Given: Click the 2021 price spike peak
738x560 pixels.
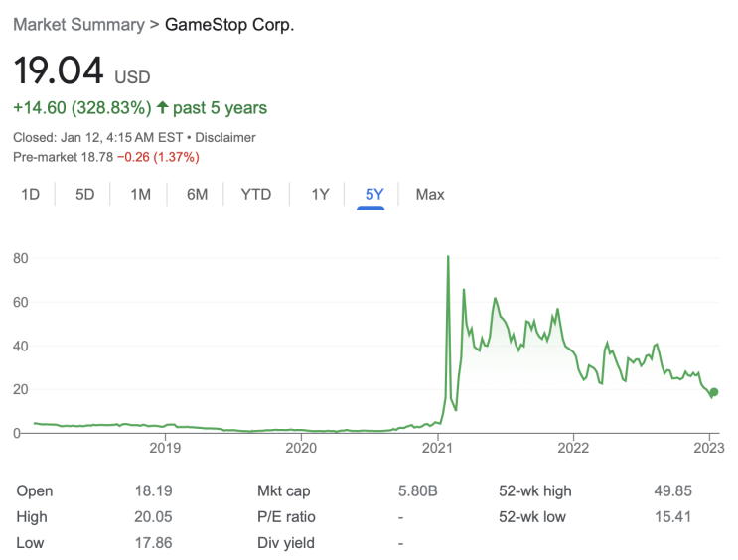Looking at the screenshot, I should point(448,257).
